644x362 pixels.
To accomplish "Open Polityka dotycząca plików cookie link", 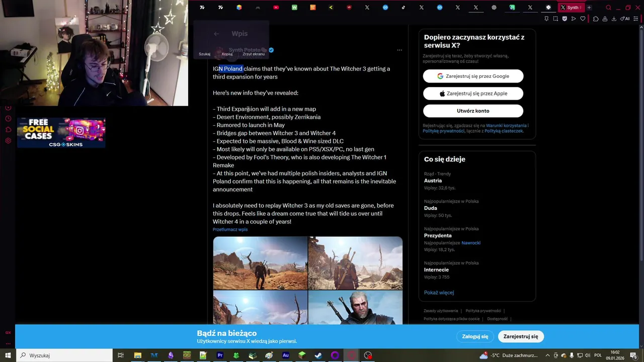I will (x=452, y=319).
